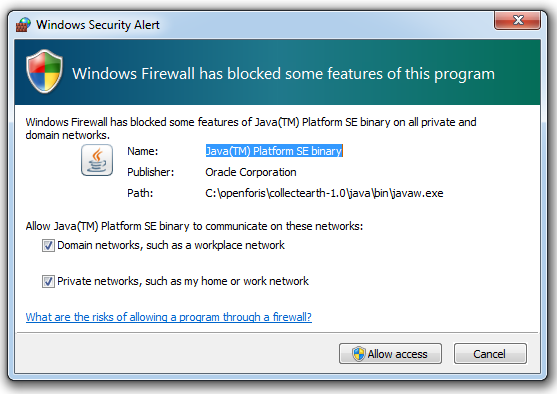
Task: Click the Private networks home or work label
Action: click(183, 281)
